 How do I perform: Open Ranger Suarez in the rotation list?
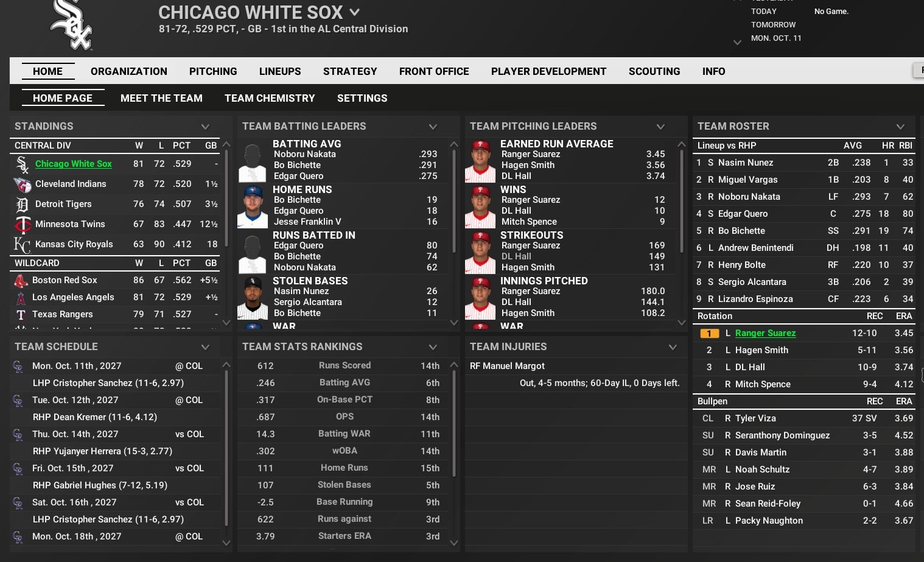click(765, 333)
